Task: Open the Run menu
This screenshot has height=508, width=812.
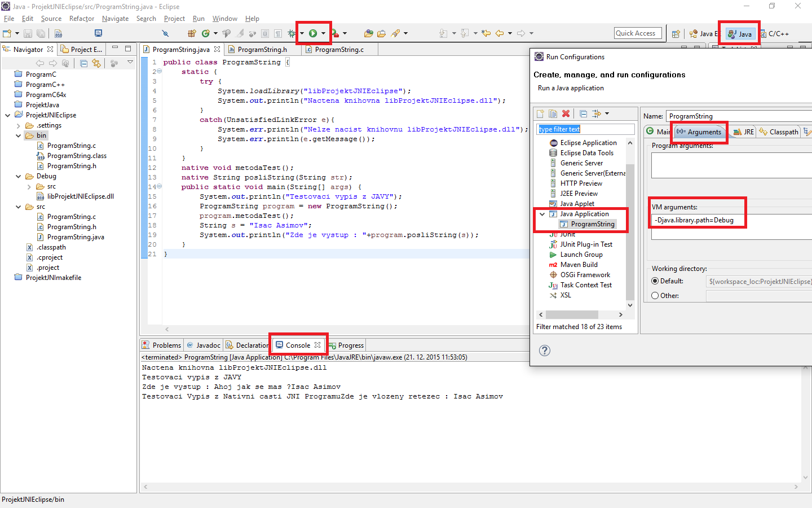Action: pyautogui.click(x=198, y=18)
